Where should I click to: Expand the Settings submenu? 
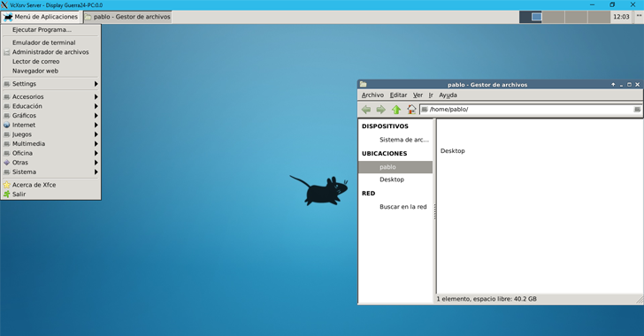coord(50,84)
